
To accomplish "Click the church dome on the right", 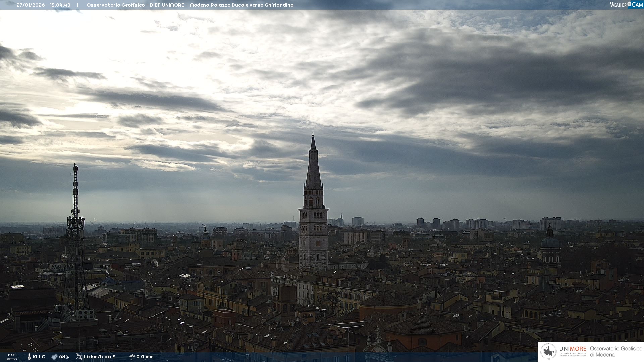I will point(550,241).
